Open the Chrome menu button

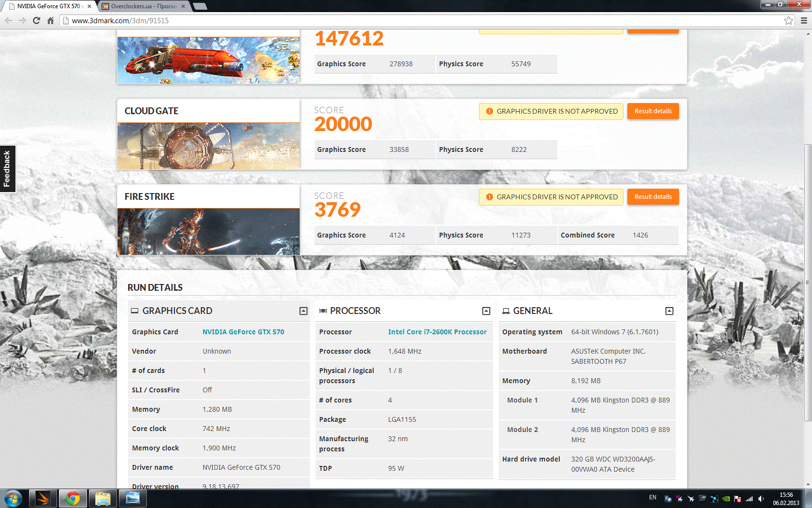point(804,20)
